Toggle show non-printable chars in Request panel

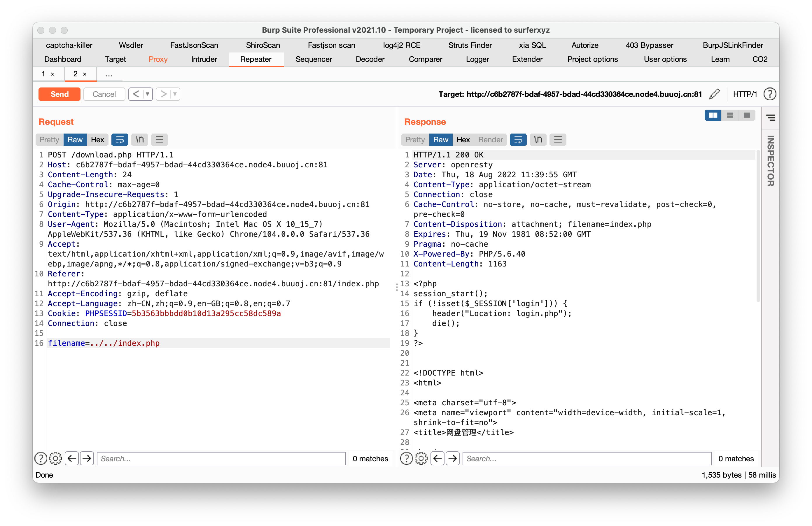point(139,139)
